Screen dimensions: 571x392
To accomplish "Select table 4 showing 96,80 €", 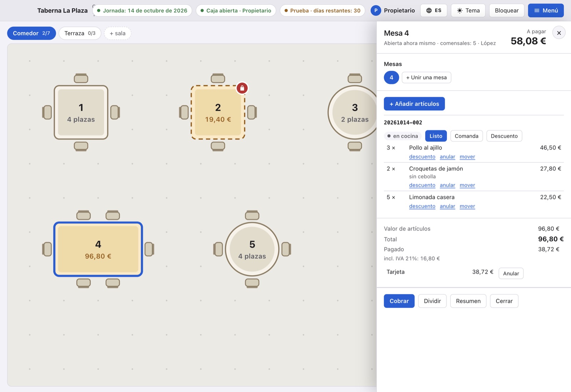I will (x=98, y=249).
